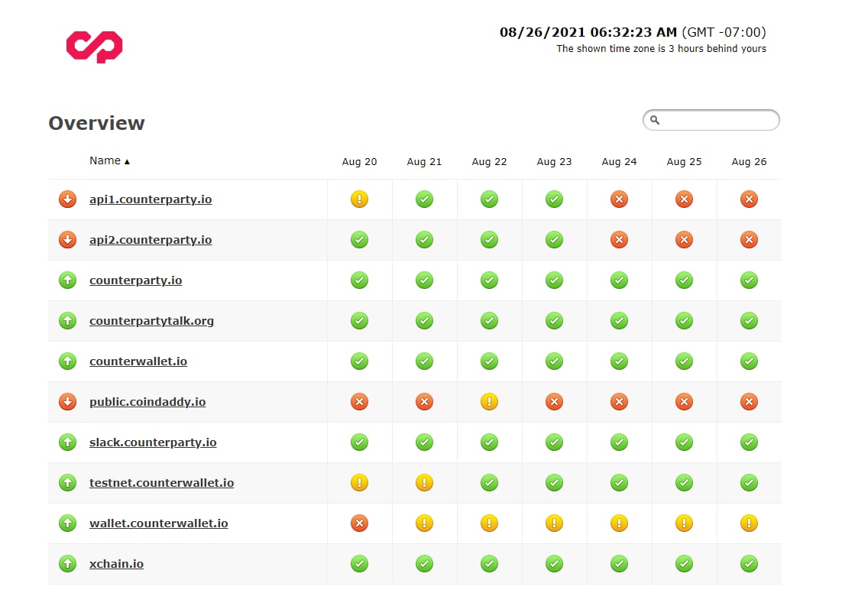
Task: Click the 08/26/2021 06:32:23 AM timestamp
Action: coord(588,32)
